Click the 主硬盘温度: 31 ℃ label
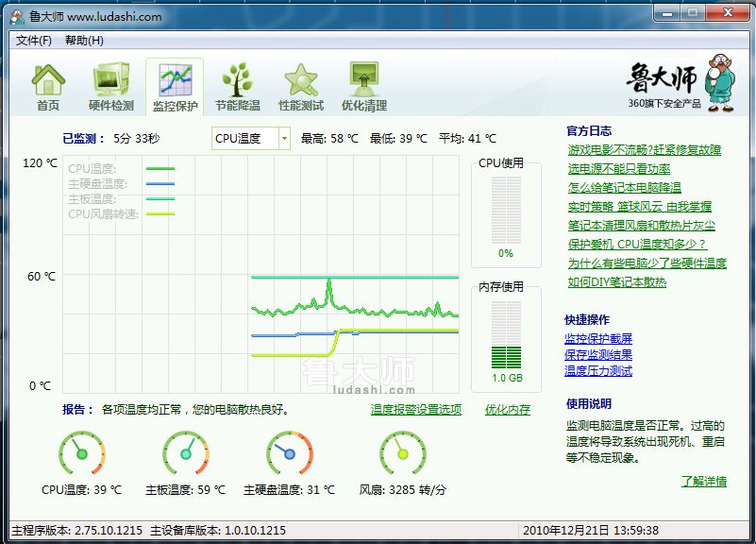The image size is (756, 544). point(290,490)
